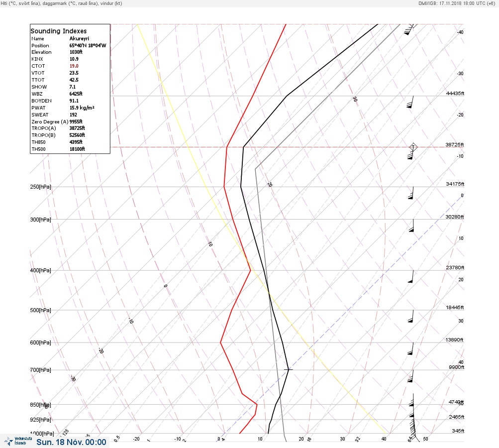Click the 700[hPa] pressure label
Image resolution: width=499 pixels, height=448 pixels.
click(40, 370)
